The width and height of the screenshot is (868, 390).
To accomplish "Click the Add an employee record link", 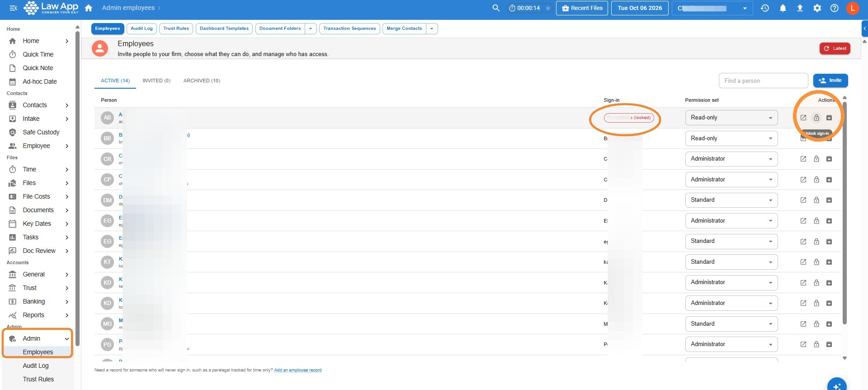I will point(298,370).
